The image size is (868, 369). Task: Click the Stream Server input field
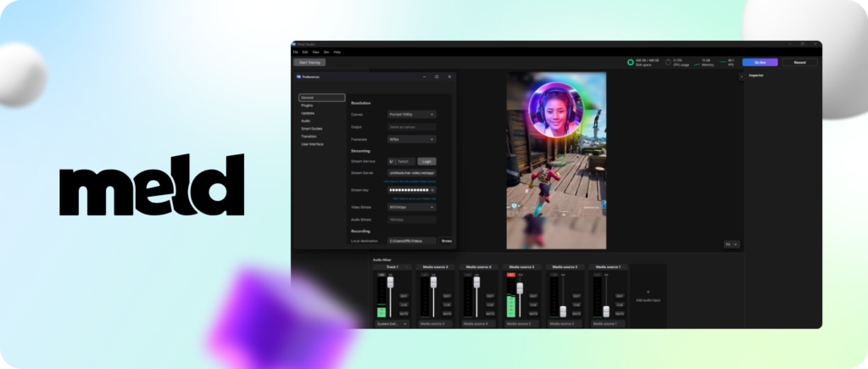tap(411, 172)
